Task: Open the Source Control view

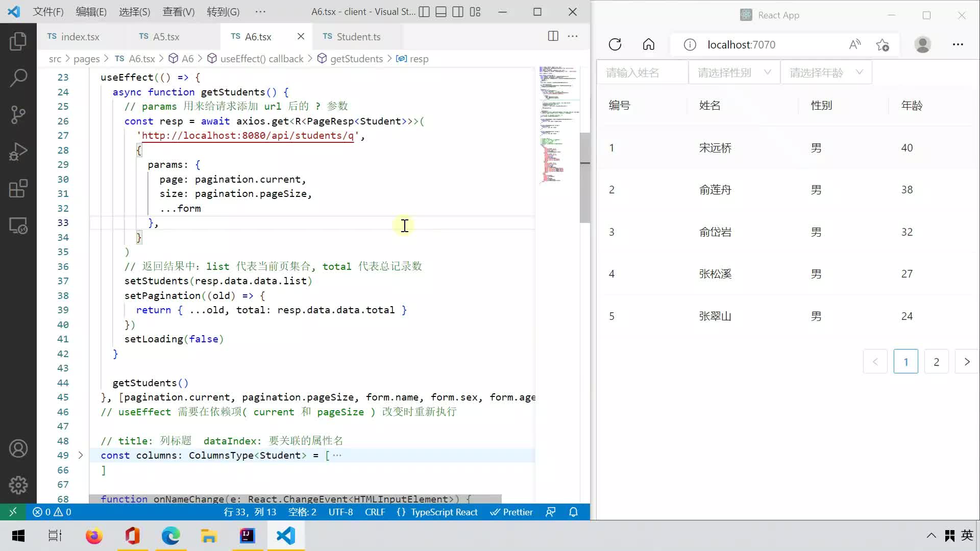Action: 18,115
